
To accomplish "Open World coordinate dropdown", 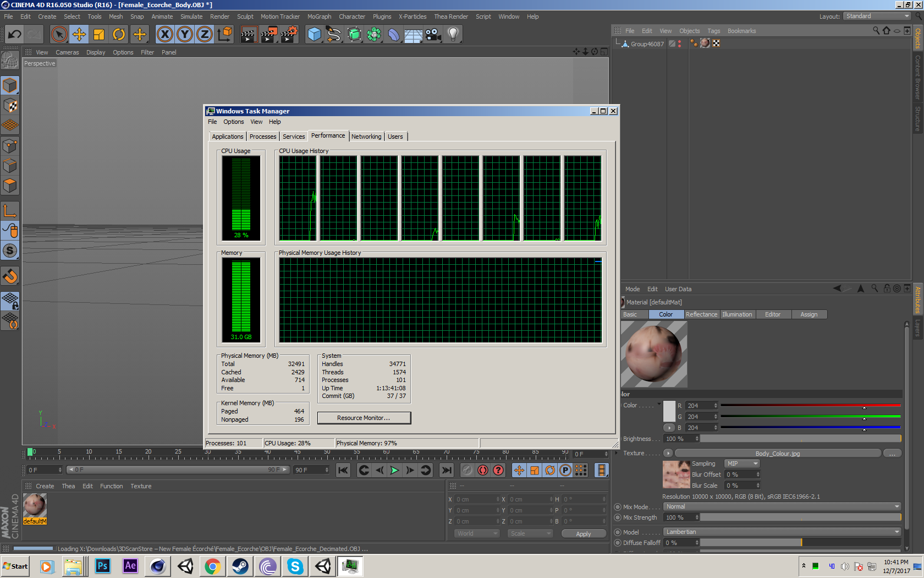I will click(x=476, y=533).
